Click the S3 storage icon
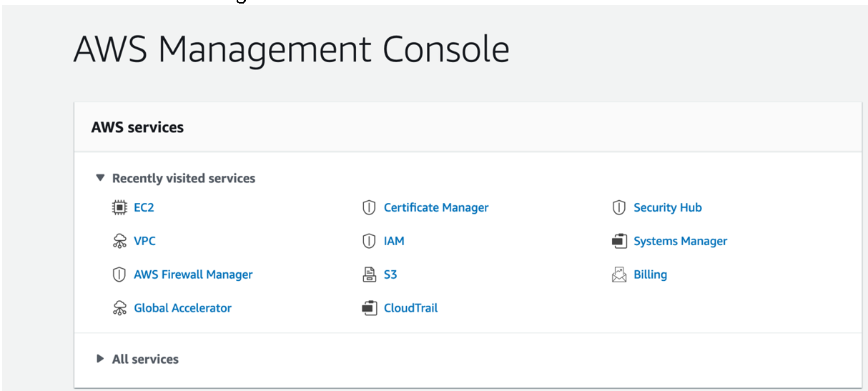This screenshot has width=868, height=391. pos(369,274)
